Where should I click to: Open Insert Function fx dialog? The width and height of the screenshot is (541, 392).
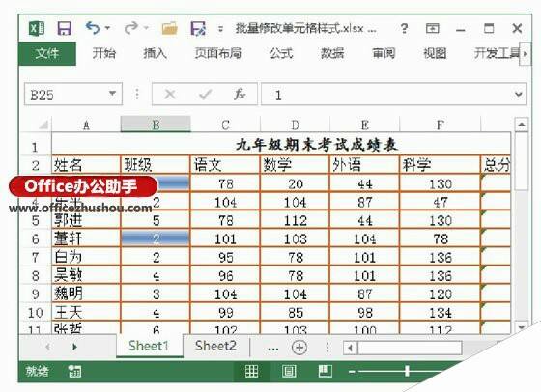[x=240, y=94]
